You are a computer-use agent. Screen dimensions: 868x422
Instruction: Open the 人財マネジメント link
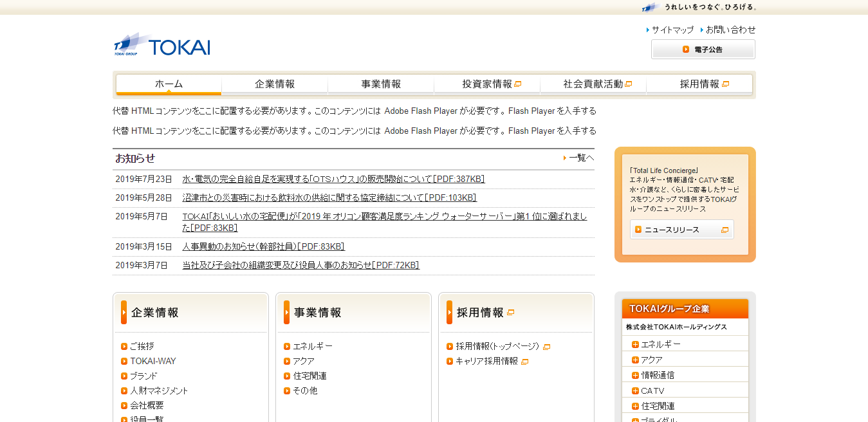point(159,390)
